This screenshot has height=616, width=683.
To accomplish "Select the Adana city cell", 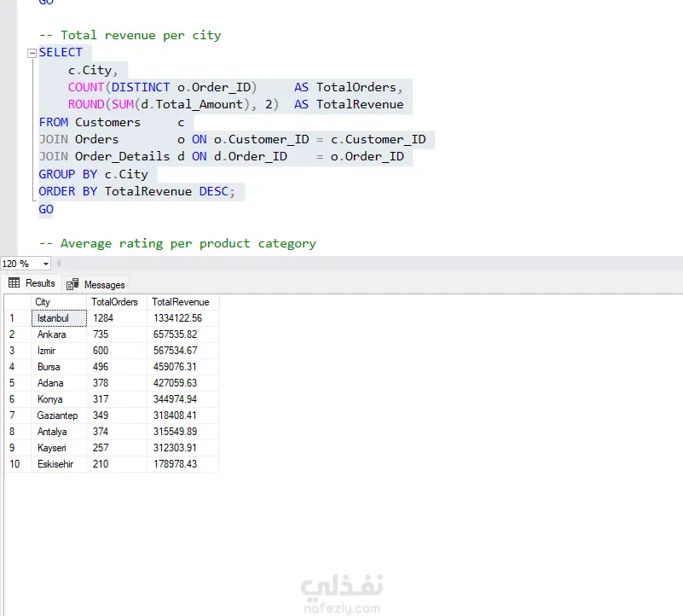I will point(59,383).
